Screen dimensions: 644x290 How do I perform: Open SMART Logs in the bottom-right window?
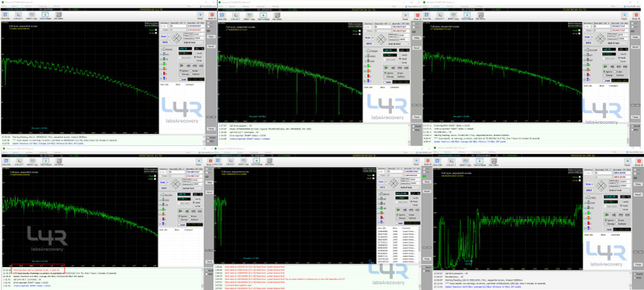coord(465,163)
